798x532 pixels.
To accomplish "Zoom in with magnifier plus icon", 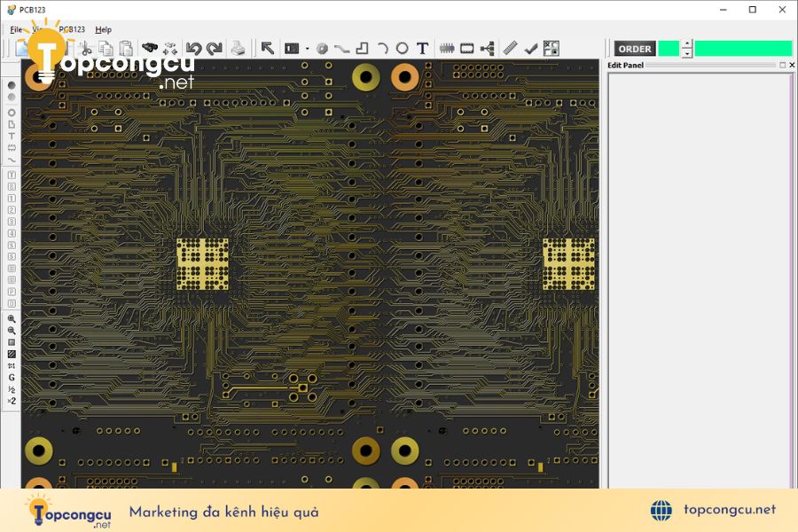I will [12, 318].
